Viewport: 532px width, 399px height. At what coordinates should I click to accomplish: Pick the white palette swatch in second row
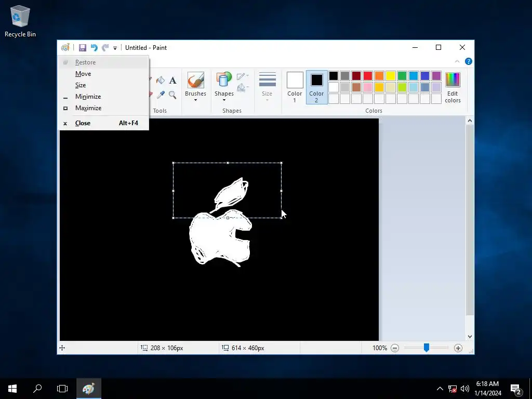coord(334,87)
